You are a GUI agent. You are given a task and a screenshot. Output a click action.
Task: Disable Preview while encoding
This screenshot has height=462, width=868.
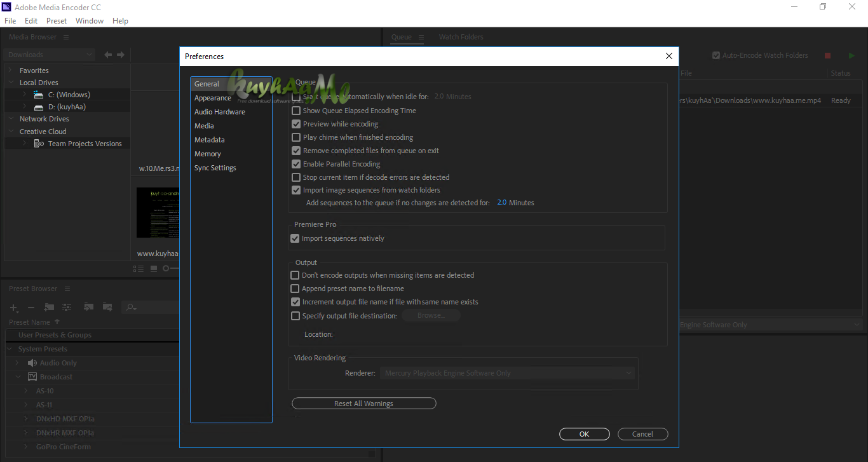(295, 124)
